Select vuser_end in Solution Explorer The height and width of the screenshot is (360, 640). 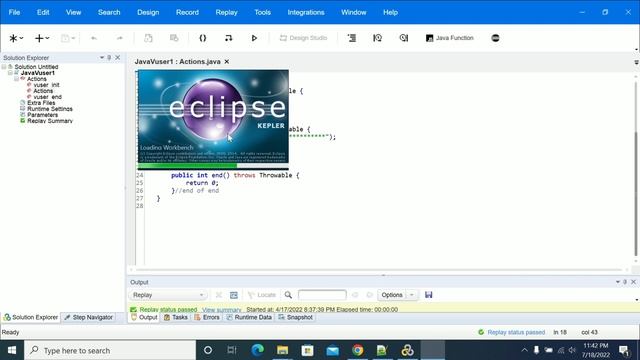[47, 97]
